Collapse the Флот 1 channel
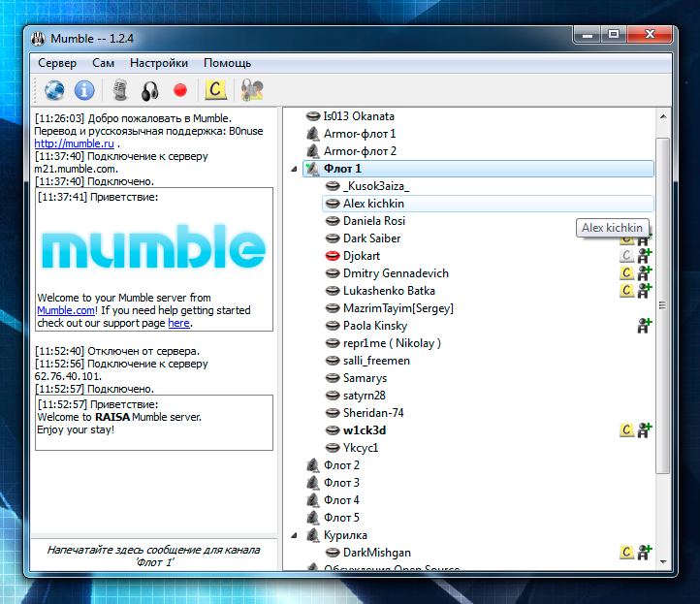700x604 pixels. 294,169
